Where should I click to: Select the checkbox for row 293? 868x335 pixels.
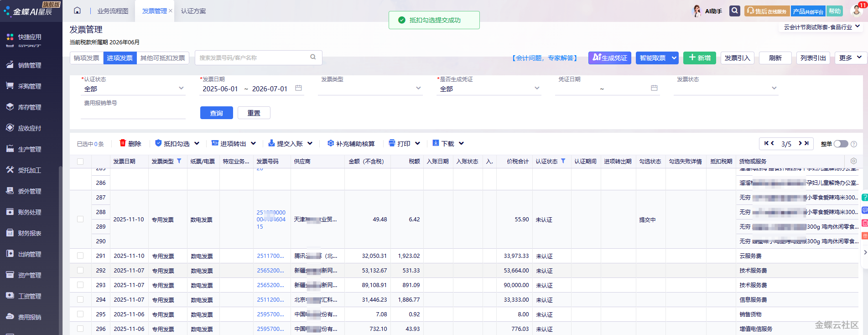click(x=80, y=285)
